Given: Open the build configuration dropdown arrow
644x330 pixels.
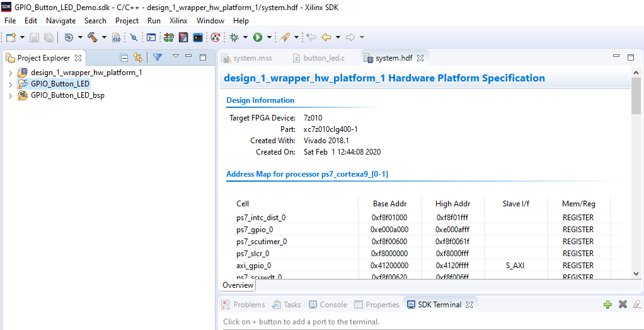Looking at the screenshot, I should coord(80,37).
